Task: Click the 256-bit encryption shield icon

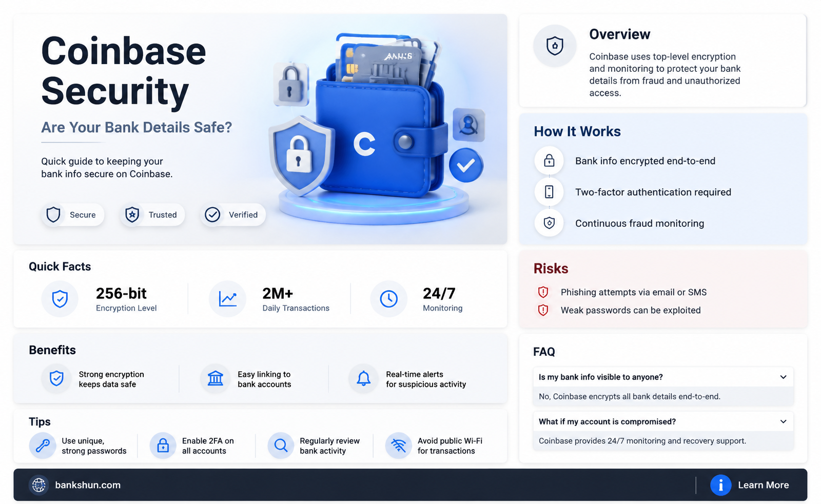Action: (60, 298)
